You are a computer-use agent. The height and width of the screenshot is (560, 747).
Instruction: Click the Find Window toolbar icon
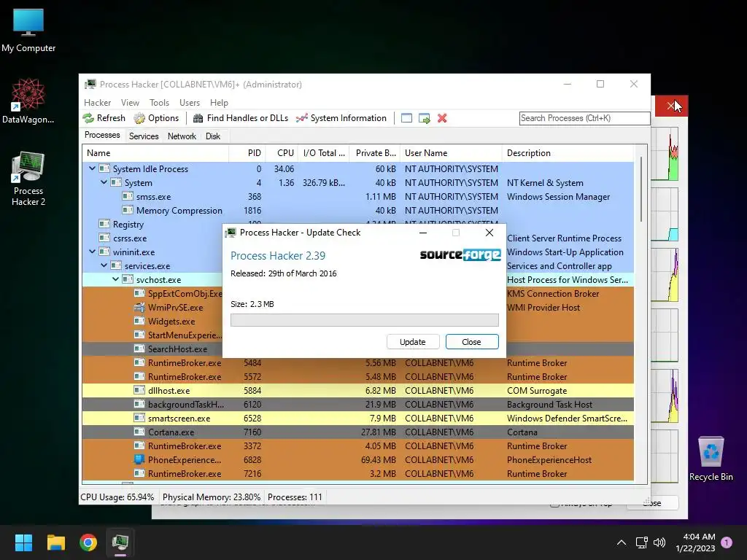point(406,118)
